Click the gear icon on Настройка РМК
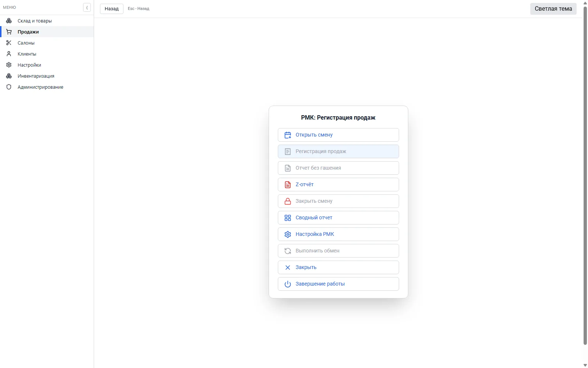588x368 pixels. pos(288,234)
